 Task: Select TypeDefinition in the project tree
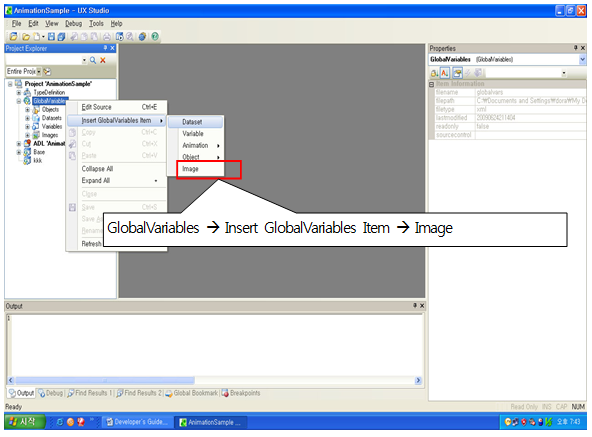(x=49, y=93)
